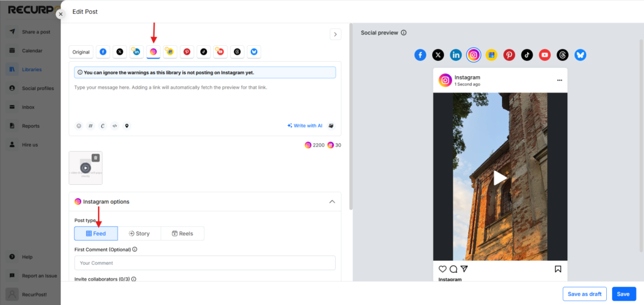The image size is (644, 305).
Task: Open Share a post in sidebar
Action: pyautogui.click(x=30, y=31)
